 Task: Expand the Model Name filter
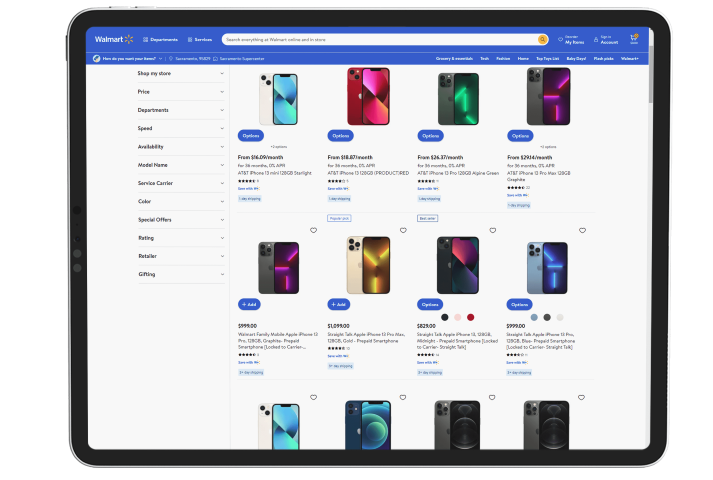point(181,165)
